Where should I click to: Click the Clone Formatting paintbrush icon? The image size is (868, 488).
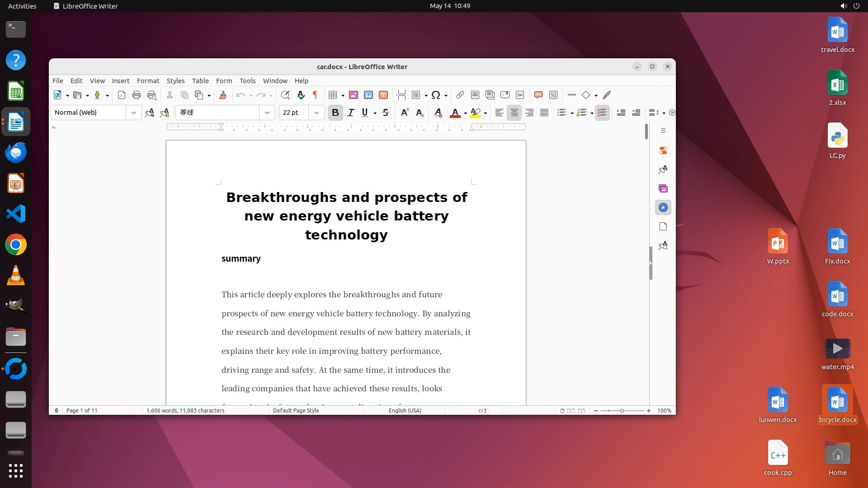222,95
